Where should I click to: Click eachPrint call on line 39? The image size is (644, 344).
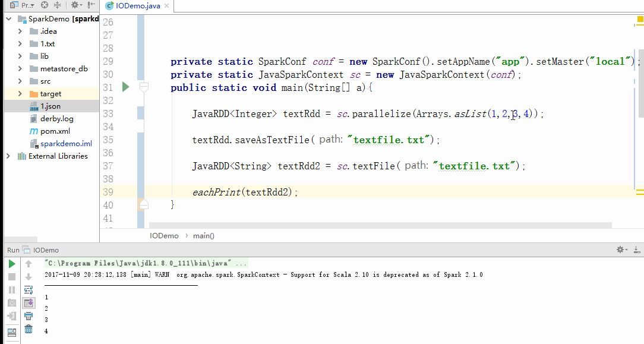[x=245, y=192]
